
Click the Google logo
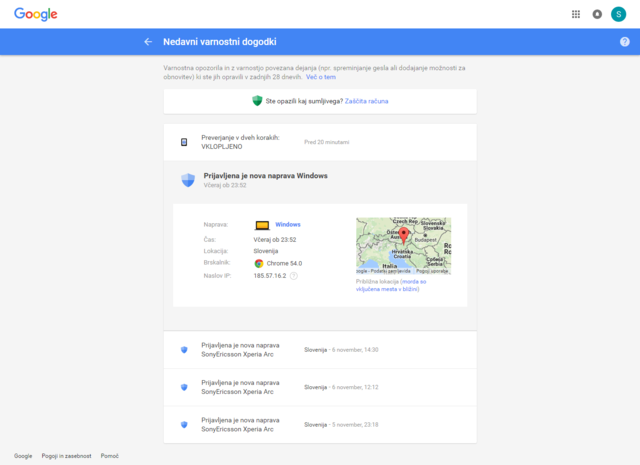pyautogui.click(x=36, y=14)
